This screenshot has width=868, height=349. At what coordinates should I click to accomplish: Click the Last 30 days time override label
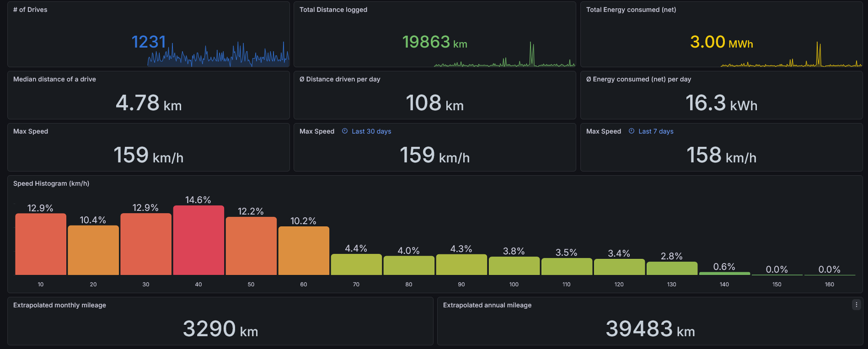pos(371,131)
